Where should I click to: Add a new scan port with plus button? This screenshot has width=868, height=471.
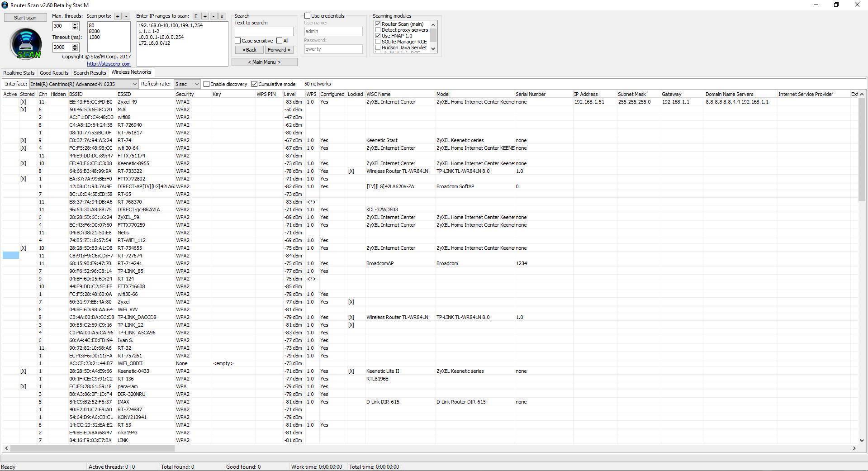(118, 16)
